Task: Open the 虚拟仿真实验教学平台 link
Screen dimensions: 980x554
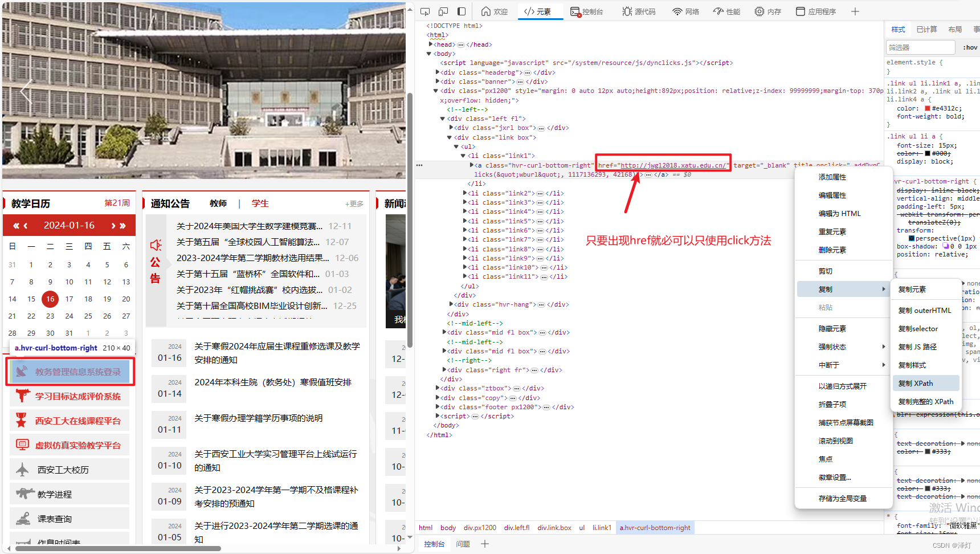Action: 70,445
